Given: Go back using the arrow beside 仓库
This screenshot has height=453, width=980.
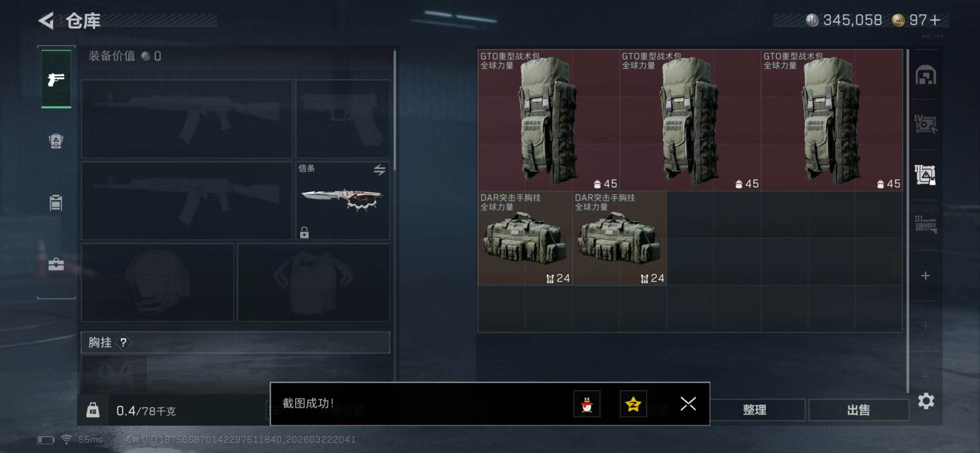Looking at the screenshot, I should 46,21.
